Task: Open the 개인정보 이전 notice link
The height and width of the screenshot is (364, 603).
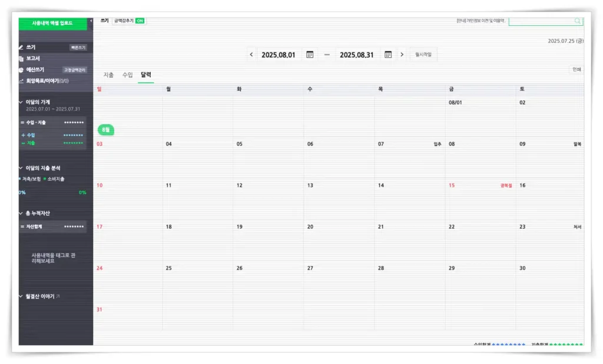Action: click(481, 21)
